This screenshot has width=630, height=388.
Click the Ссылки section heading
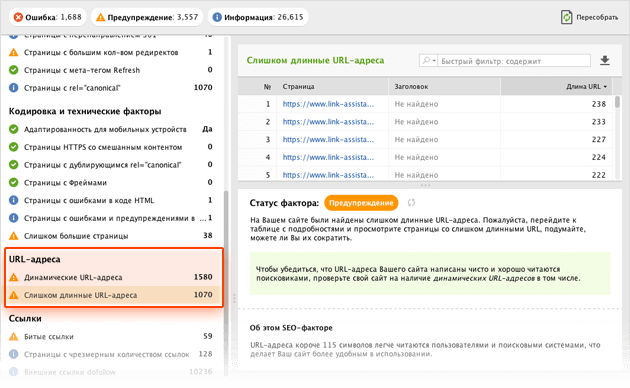pos(25,319)
